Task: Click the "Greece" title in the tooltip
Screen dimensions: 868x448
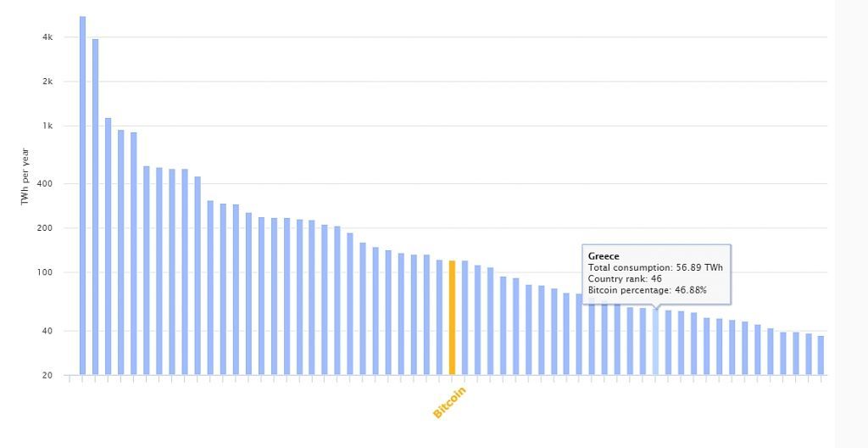Action: click(604, 256)
